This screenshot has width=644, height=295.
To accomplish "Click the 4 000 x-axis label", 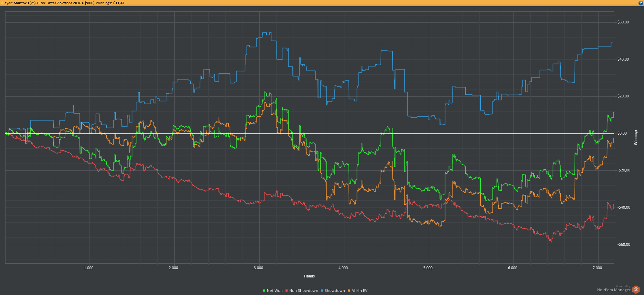I will coord(343,268).
